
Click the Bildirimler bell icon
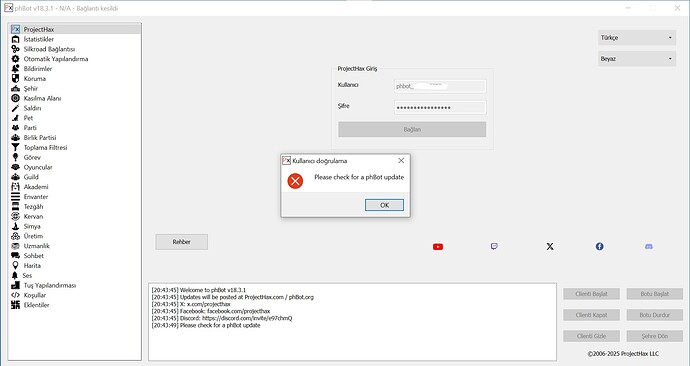(15, 69)
